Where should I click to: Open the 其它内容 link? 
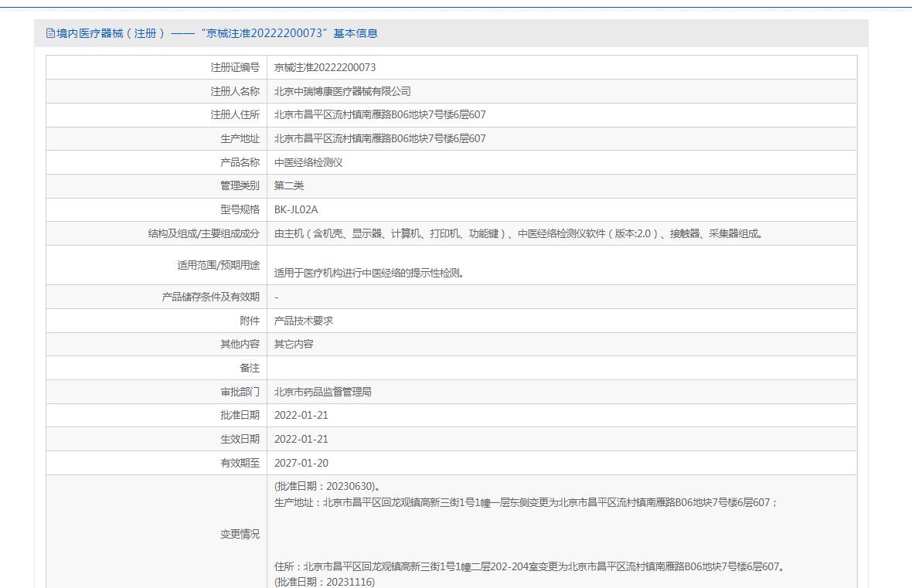tap(294, 345)
